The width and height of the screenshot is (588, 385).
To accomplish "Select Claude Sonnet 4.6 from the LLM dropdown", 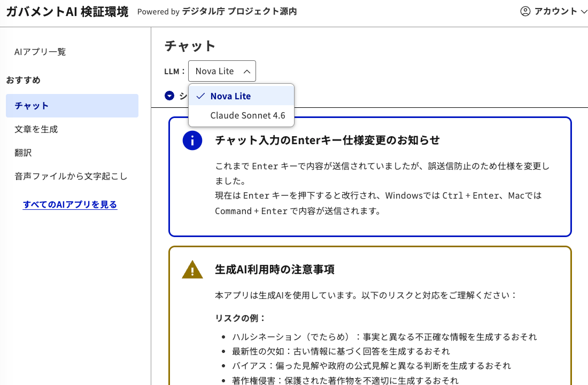I will 248,115.
